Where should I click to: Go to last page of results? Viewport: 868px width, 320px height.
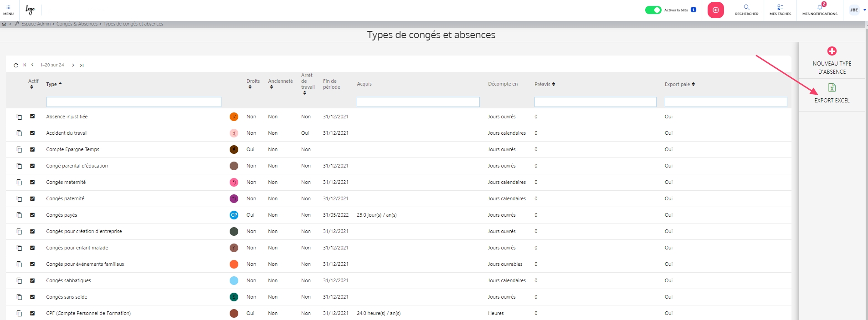tap(82, 65)
